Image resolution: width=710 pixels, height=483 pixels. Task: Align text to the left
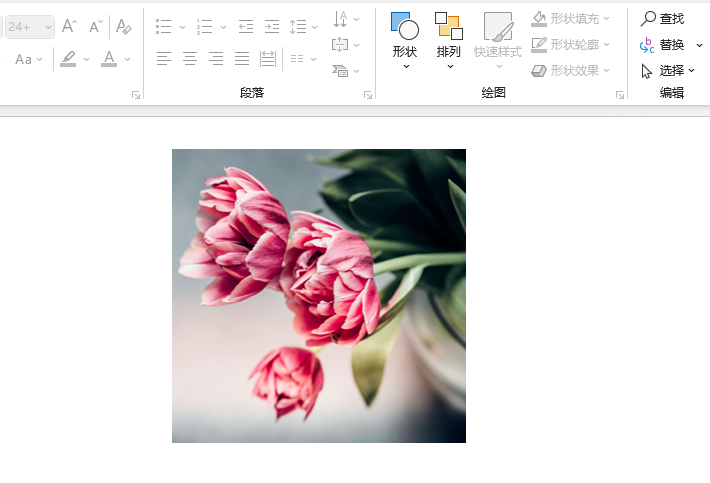tap(163, 59)
